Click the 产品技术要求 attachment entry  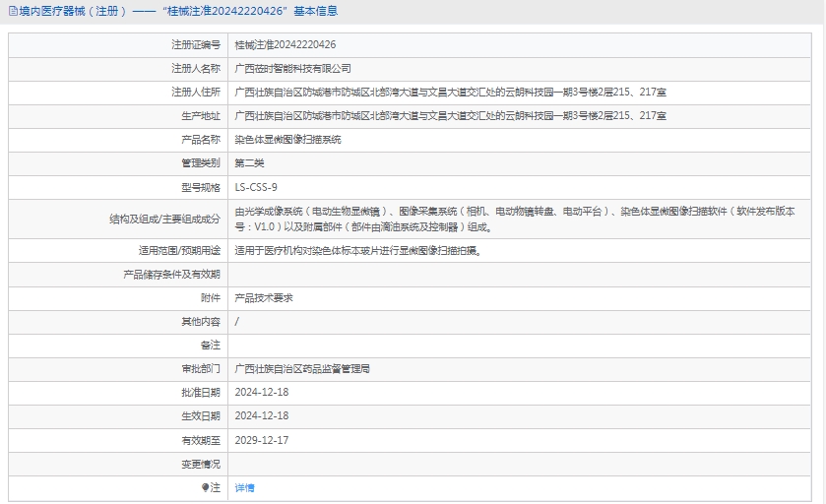(263, 298)
